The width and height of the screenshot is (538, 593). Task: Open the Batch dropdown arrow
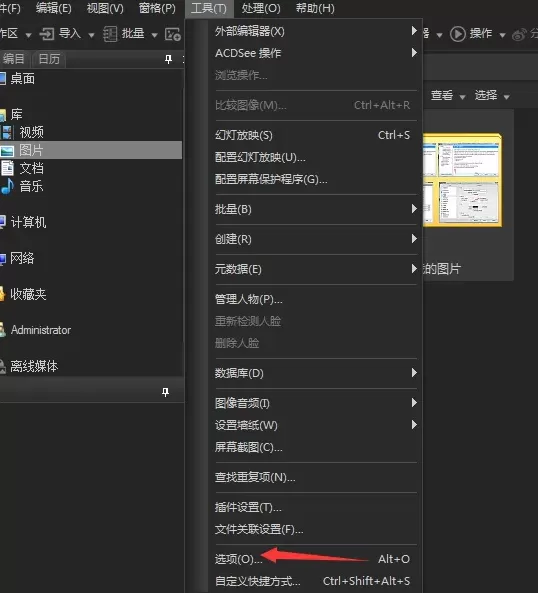pyautogui.click(x=154, y=35)
